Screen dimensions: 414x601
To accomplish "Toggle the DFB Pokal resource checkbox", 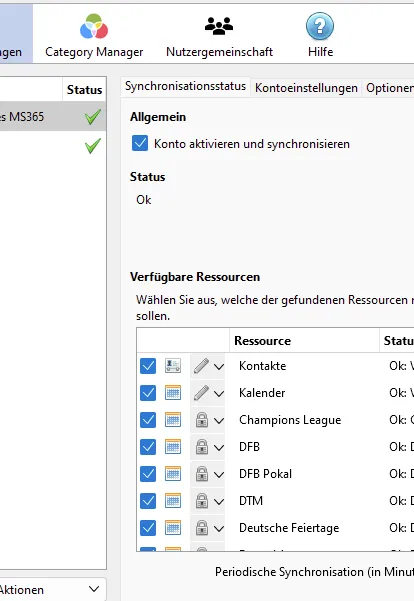I will click(x=148, y=474).
